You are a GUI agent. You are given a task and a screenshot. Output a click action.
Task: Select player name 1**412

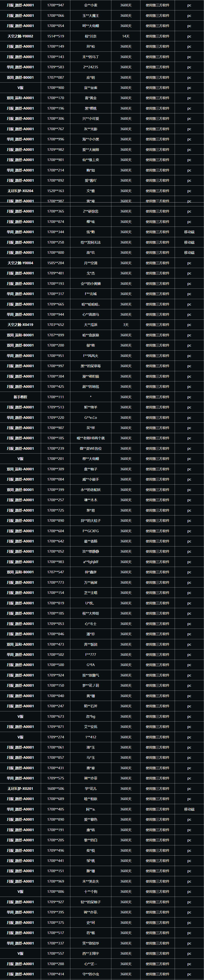click(x=91, y=737)
